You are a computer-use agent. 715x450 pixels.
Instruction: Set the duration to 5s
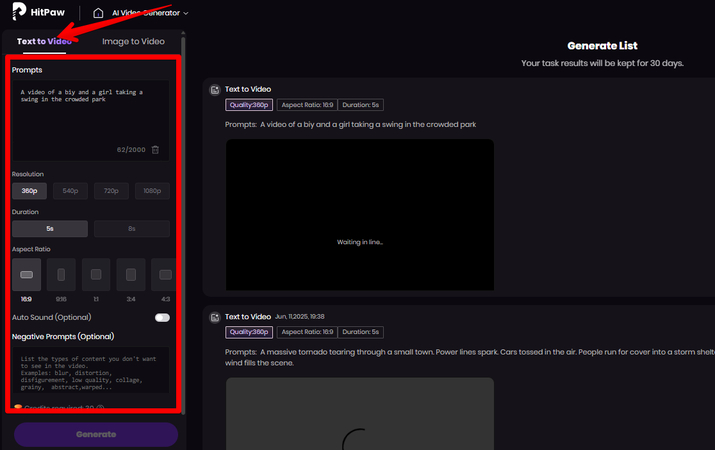coord(50,229)
